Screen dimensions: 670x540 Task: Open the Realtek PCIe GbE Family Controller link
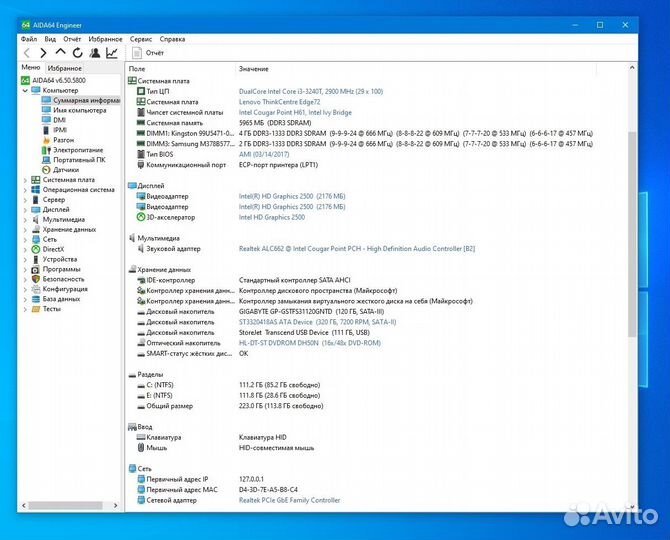[289, 500]
